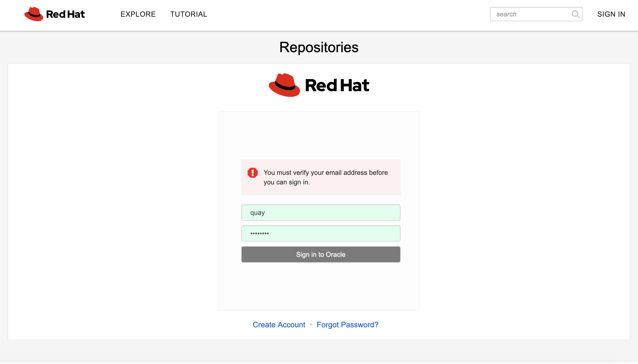This screenshot has width=638, height=364.
Task: Click the large red fedora logo icon
Action: [284, 85]
